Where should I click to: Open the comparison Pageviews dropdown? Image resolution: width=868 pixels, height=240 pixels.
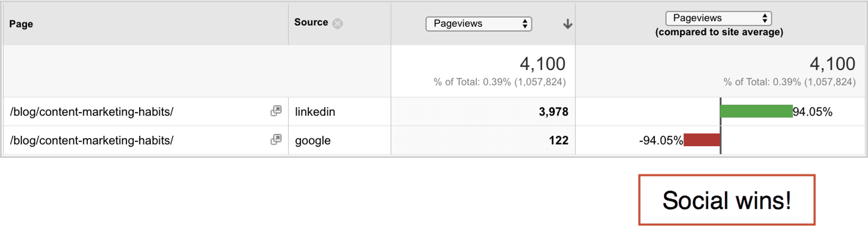719,18
